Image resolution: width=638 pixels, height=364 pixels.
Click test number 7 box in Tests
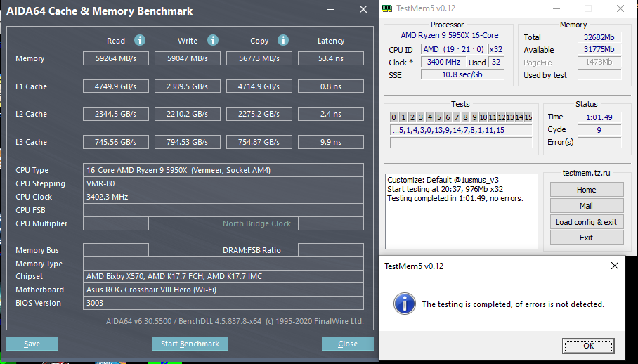(x=457, y=117)
